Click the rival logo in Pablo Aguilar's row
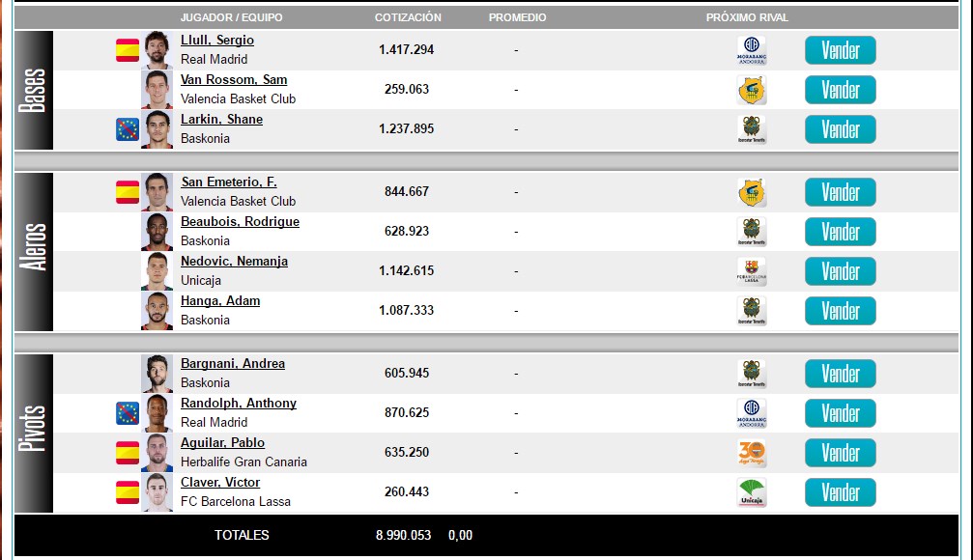This screenshot has height=560, width=973. (751, 453)
